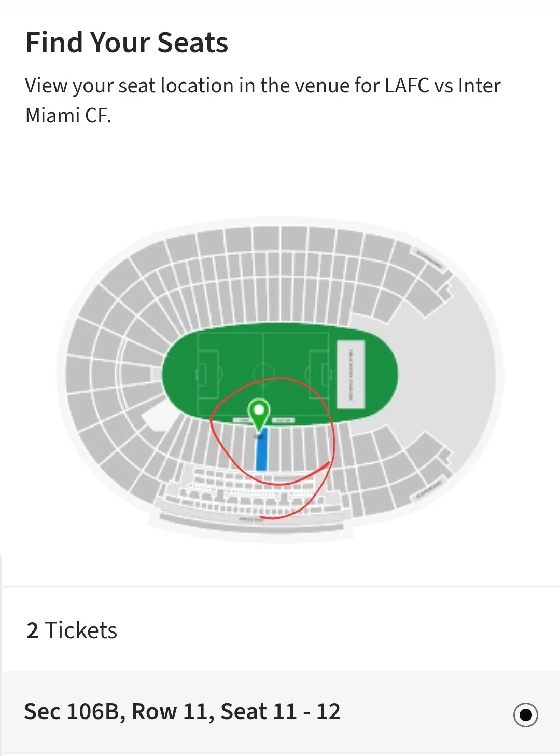The image size is (560, 756).
Task: Click the right penalty box on the field
Action: point(320,373)
